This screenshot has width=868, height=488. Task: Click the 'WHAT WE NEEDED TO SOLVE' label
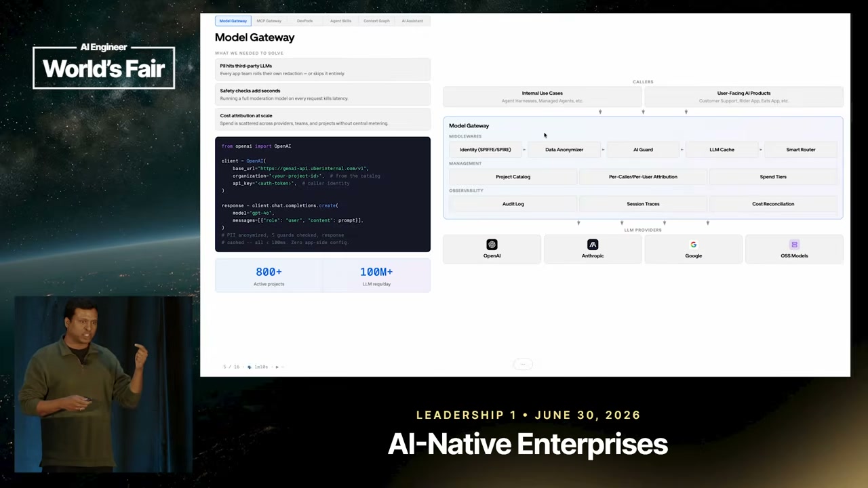pyautogui.click(x=249, y=53)
